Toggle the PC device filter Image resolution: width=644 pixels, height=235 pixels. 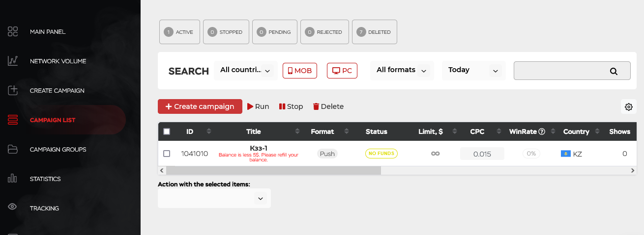[x=342, y=71]
